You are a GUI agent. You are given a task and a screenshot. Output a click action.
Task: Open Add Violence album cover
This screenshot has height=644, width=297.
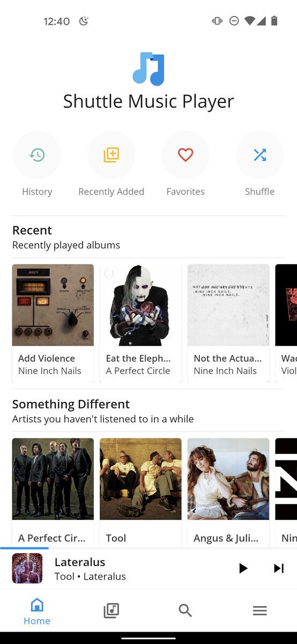click(x=53, y=305)
